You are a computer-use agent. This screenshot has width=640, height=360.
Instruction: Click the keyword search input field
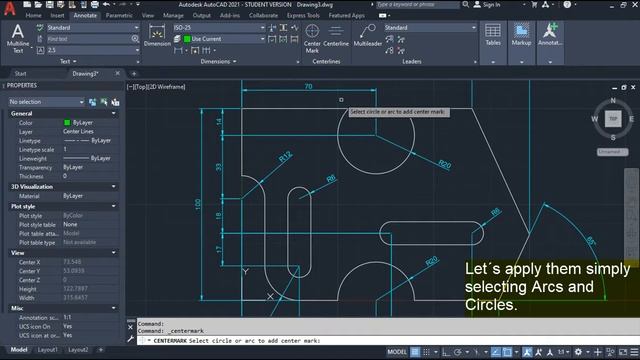pyautogui.click(x=417, y=4)
